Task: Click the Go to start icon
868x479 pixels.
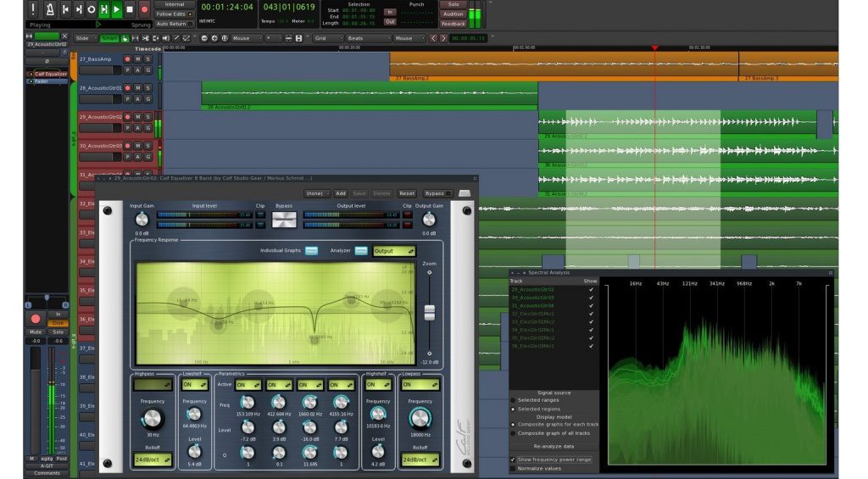Action: click(x=66, y=9)
